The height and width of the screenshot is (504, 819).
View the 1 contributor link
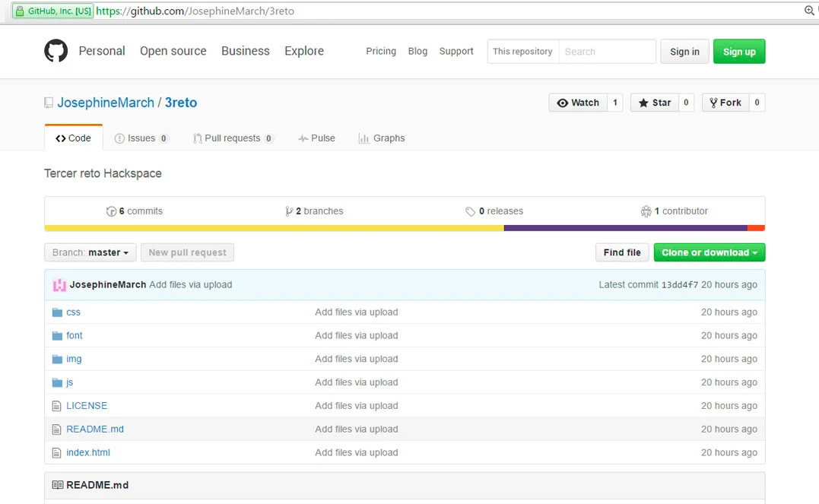(x=675, y=211)
